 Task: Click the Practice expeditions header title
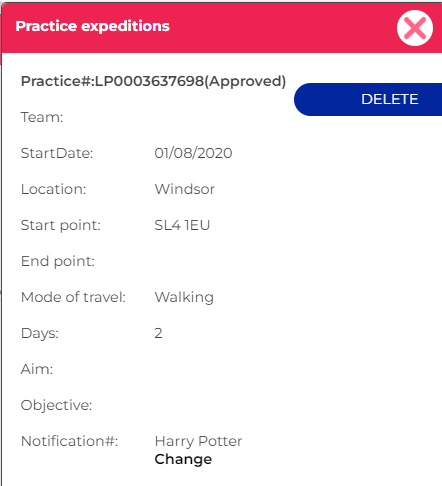pos(92,26)
